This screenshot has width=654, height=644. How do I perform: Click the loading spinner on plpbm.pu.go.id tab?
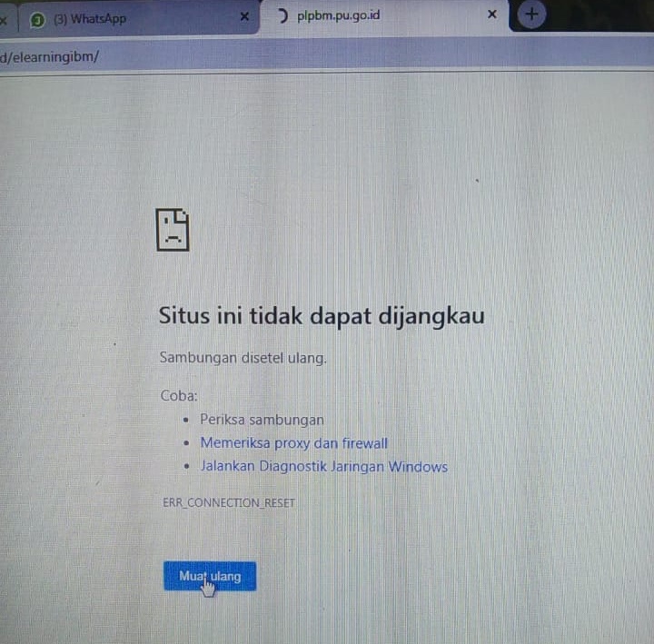[x=282, y=15]
